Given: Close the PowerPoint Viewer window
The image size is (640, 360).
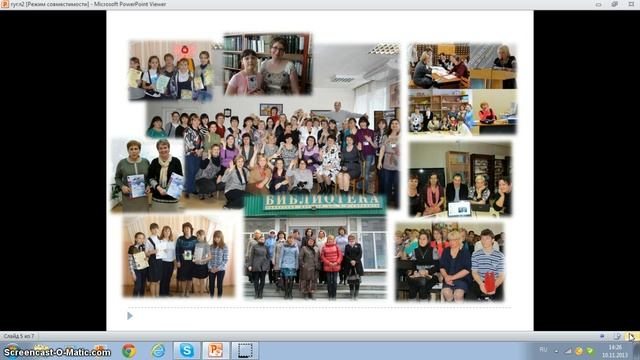Looking at the screenshot, I should point(631,4).
